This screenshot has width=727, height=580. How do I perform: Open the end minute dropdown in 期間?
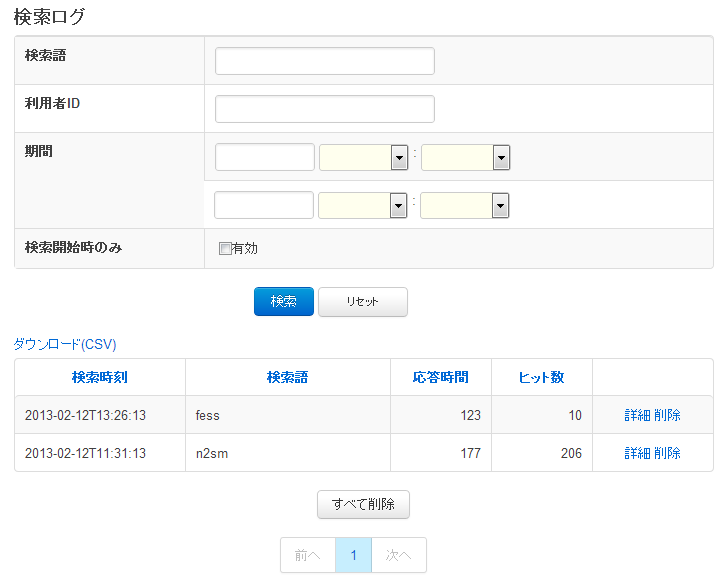coord(465,205)
